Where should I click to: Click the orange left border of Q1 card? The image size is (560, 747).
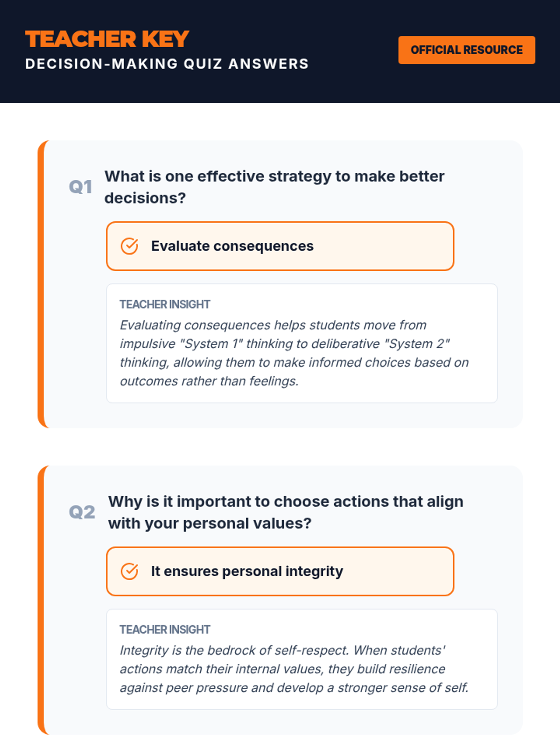[x=41, y=284]
